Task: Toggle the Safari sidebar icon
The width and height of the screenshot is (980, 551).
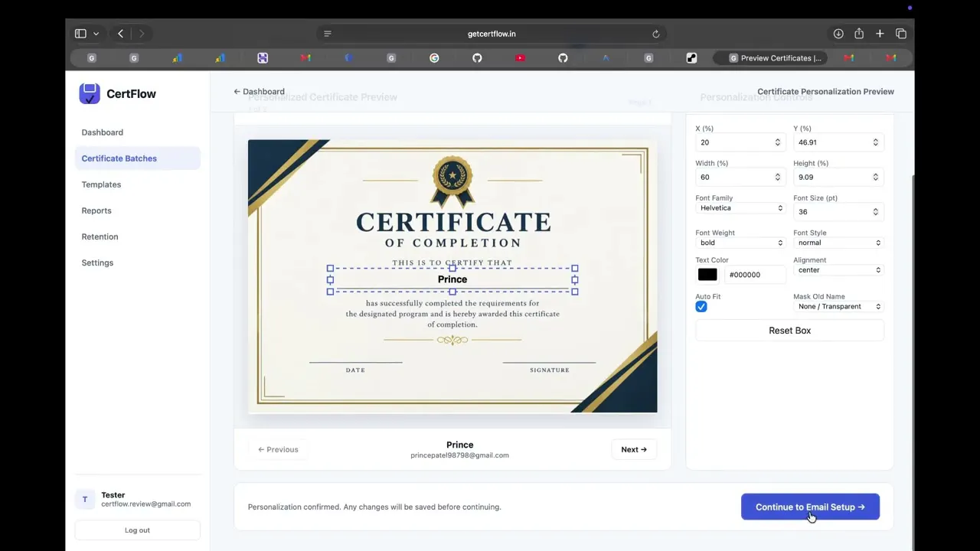Action: [x=80, y=34]
